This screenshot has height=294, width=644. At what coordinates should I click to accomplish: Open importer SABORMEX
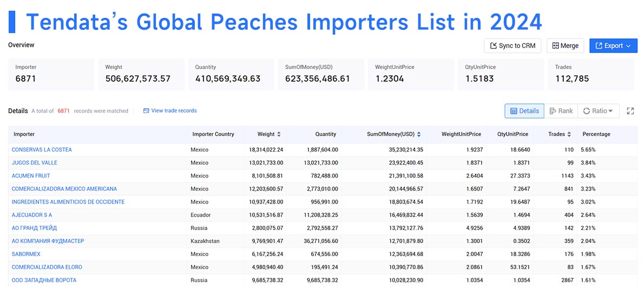tap(27, 254)
